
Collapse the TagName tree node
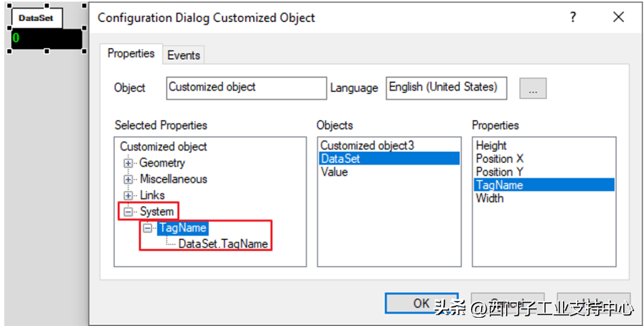point(147,227)
